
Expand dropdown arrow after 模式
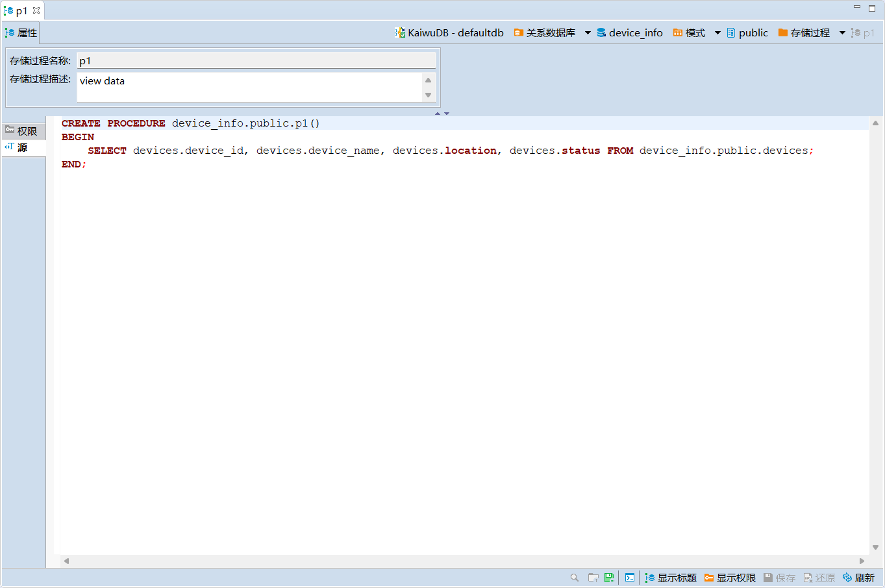717,33
